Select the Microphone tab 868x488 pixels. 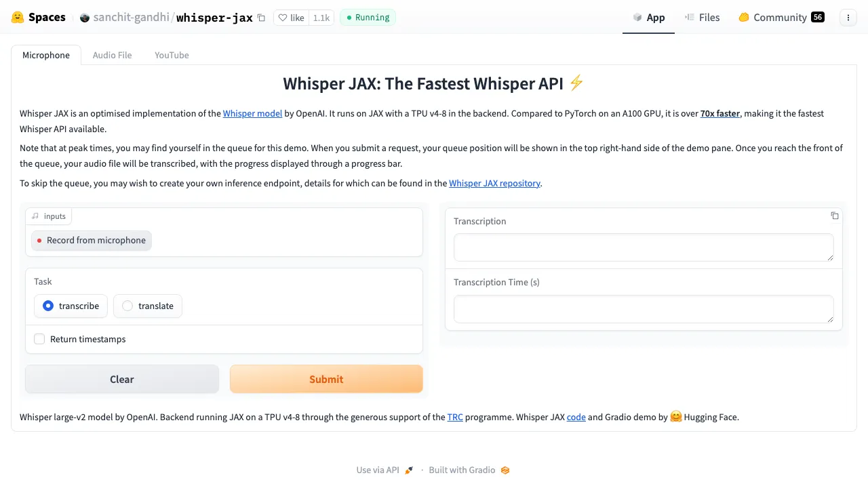(46, 55)
